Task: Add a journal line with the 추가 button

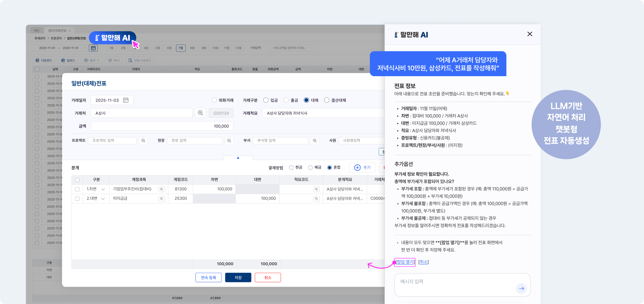Action: tap(362, 168)
